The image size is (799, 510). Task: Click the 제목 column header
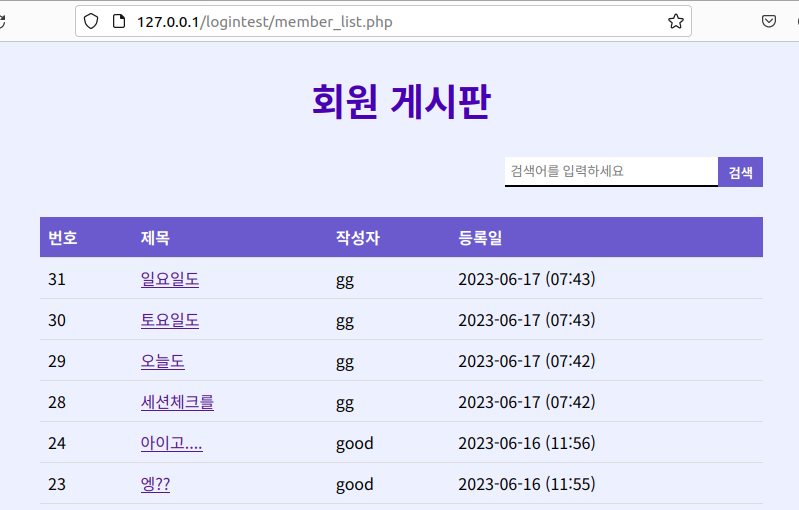(x=155, y=237)
